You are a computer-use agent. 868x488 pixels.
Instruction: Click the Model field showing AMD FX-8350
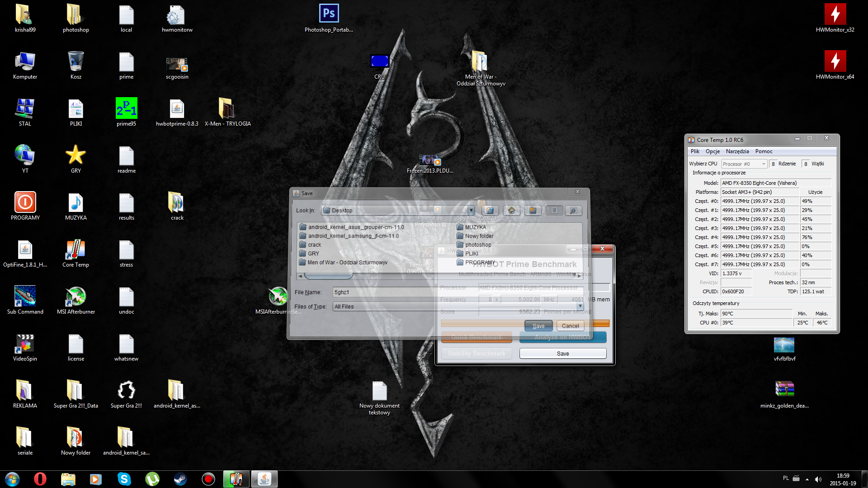pos(776,183)
